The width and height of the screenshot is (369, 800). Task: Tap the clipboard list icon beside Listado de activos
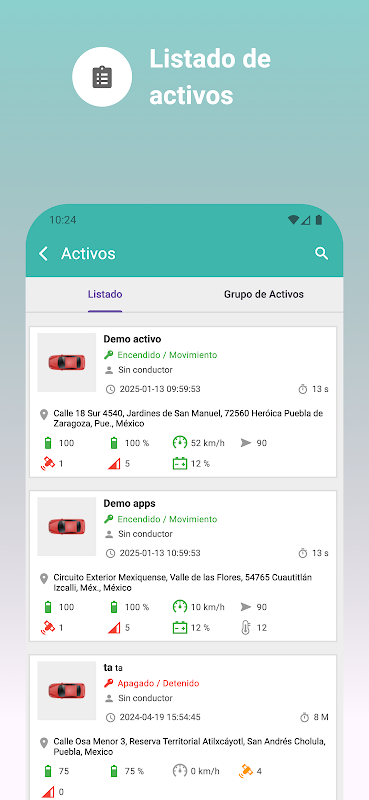pyautogui.click(x=102, y=77)
